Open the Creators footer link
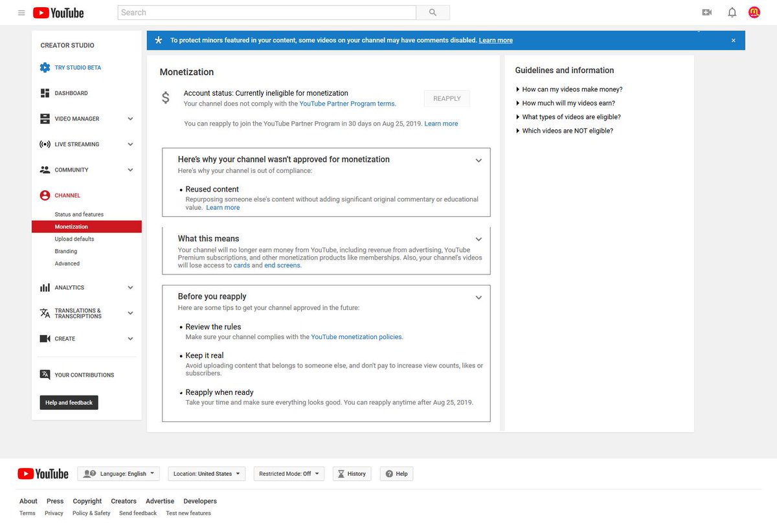777x532 pixels. [x=124, y=501]
